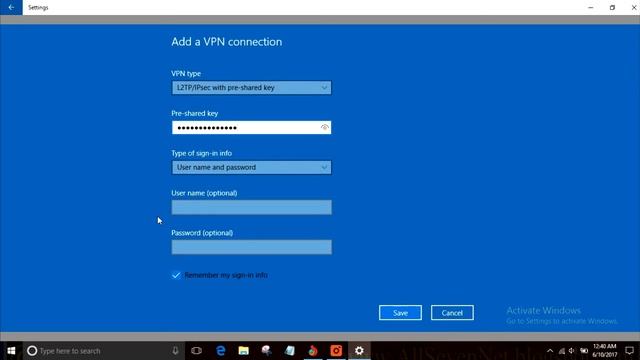Open the Windows Start menu

point(11,351)
